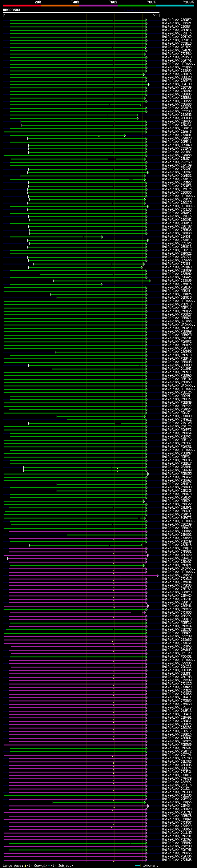Select the UniRef100_Q2R4N0 label

point(177,91)
